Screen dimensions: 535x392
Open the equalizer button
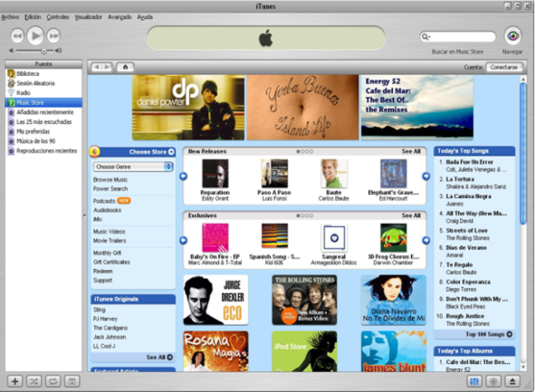(474, 381)
